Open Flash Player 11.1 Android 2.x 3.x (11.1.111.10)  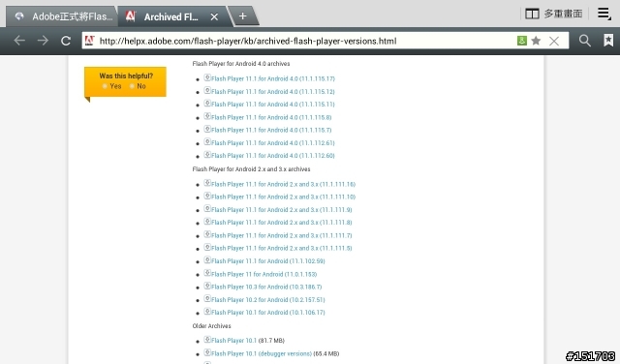coord(283,197)
